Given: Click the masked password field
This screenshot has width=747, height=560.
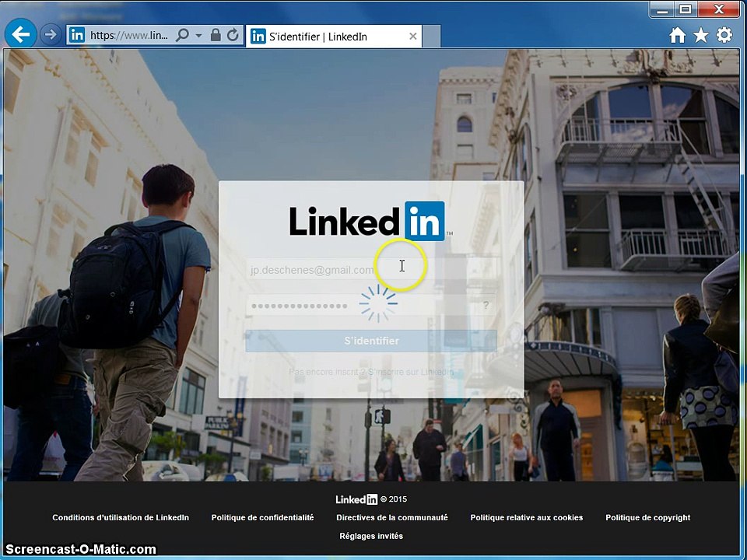Looking at the screenshot, I should coord(370,306).
